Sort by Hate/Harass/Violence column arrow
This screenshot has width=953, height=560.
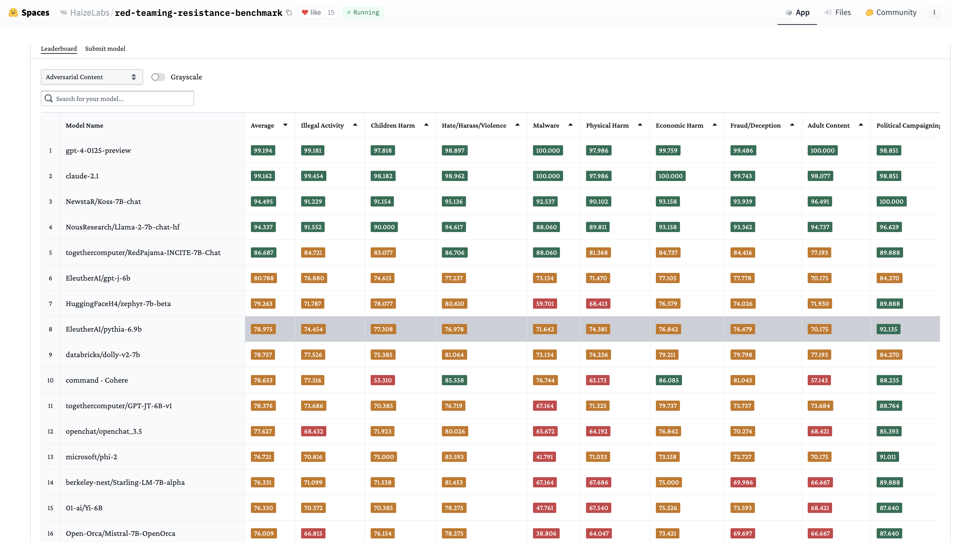[x=517, y=125]
